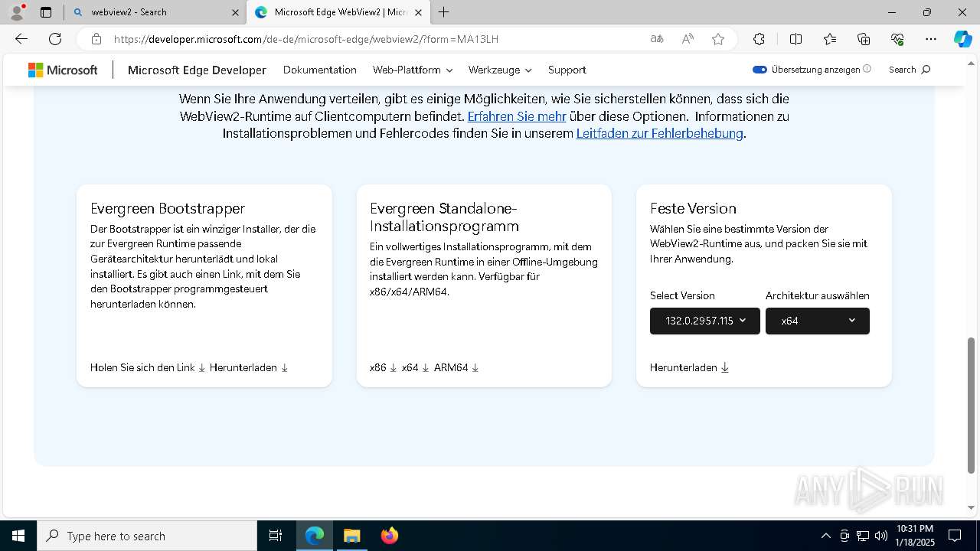Open the Support nav item
Viewport: 980px width, 551px height.
pos(567,70)
